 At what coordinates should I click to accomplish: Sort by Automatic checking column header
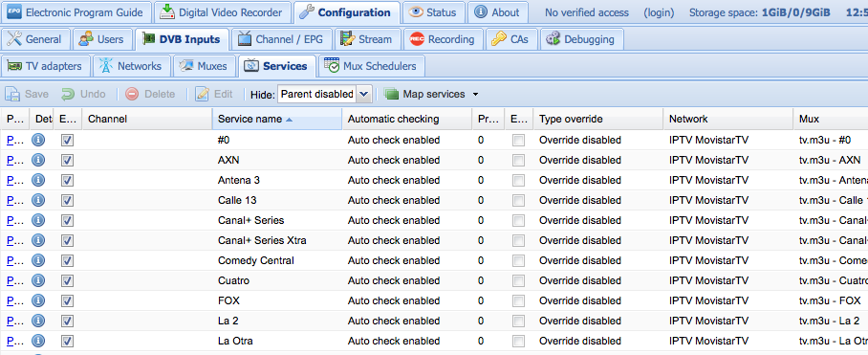406,119
